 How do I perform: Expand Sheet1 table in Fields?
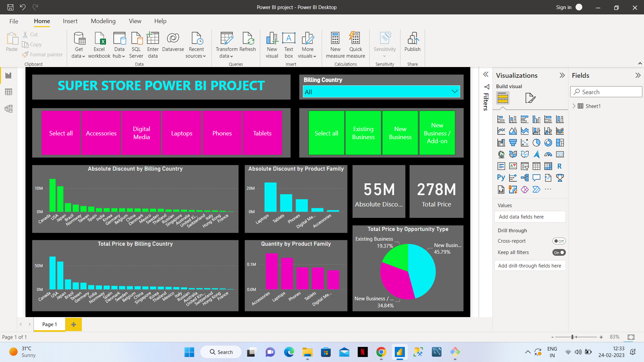(574, 106)
